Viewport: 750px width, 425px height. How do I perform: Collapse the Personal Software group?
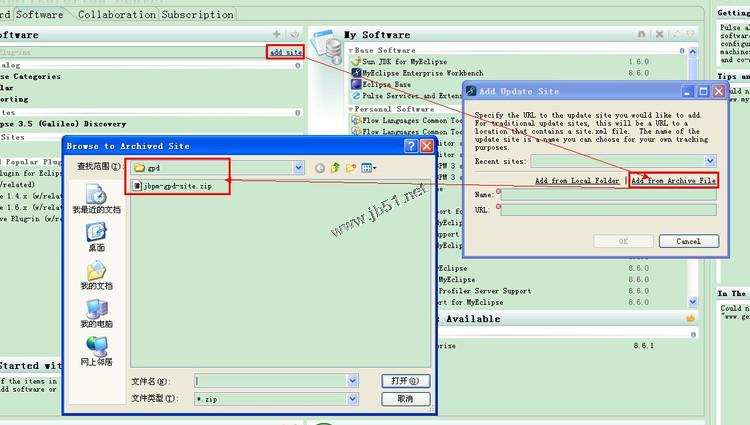coord(351,109)
